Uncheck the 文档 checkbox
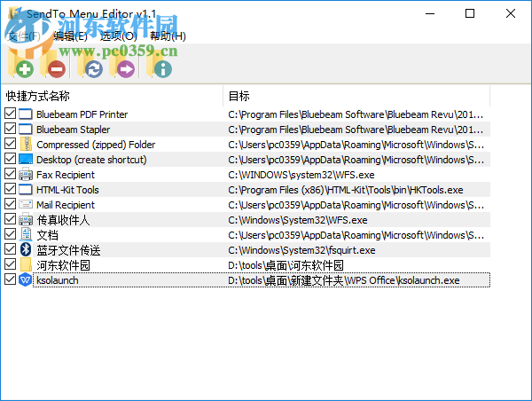The width and height of the screenshot is (532, 401). pyautogui.click(x=10, y=234)
